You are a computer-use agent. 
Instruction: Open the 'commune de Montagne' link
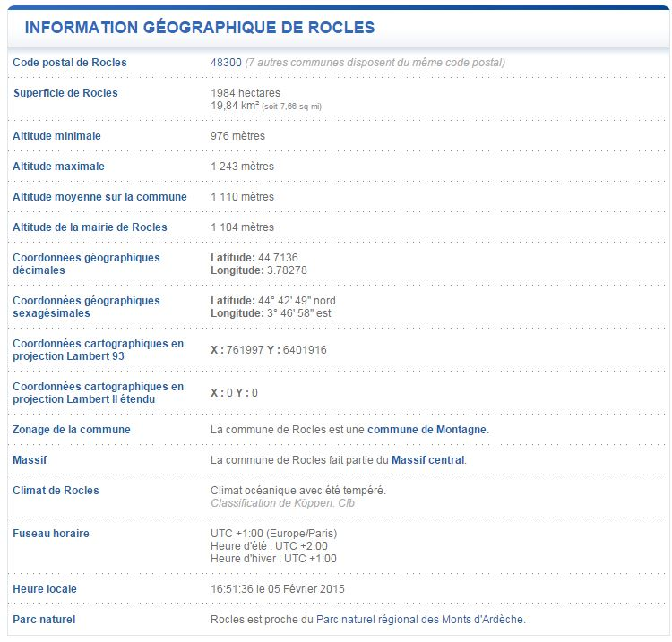[426, 430]
